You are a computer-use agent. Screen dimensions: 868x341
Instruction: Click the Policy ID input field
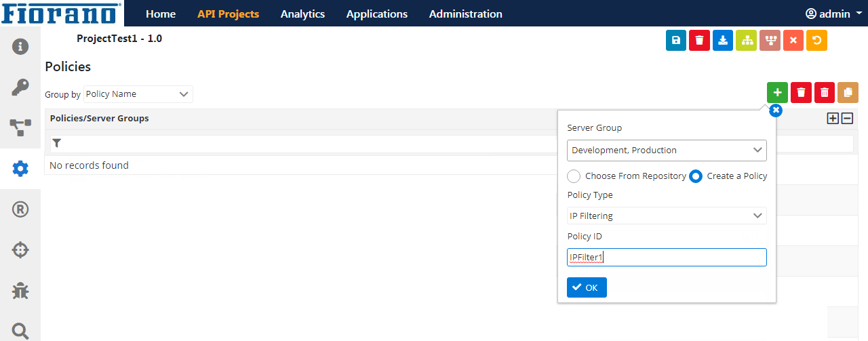click(x=667, y=257)
